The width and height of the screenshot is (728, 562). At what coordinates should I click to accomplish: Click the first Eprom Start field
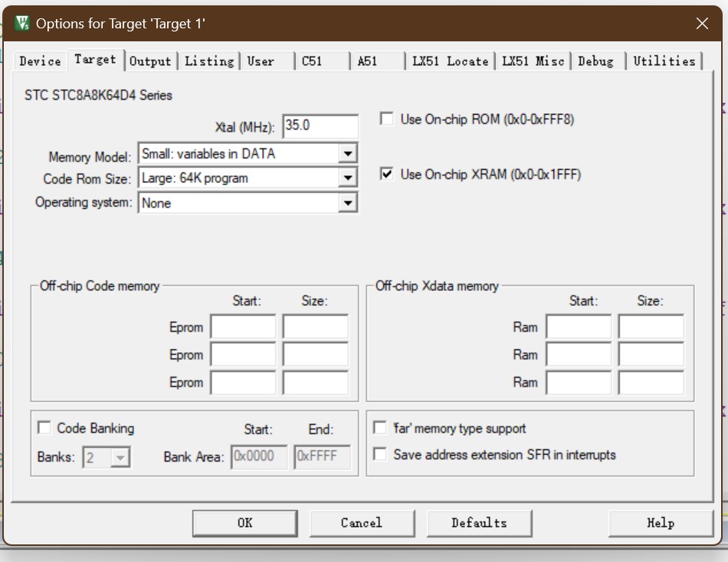click(243, 328)
